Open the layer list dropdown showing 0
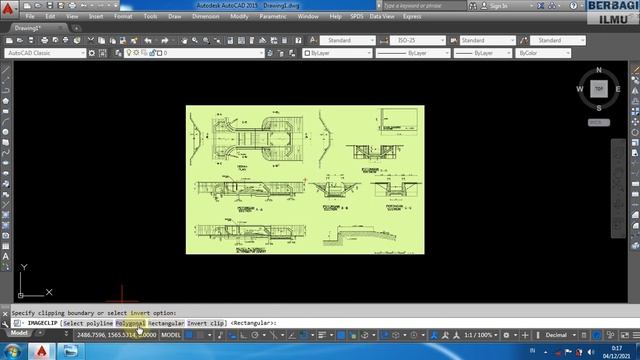 tap(194, 53)
